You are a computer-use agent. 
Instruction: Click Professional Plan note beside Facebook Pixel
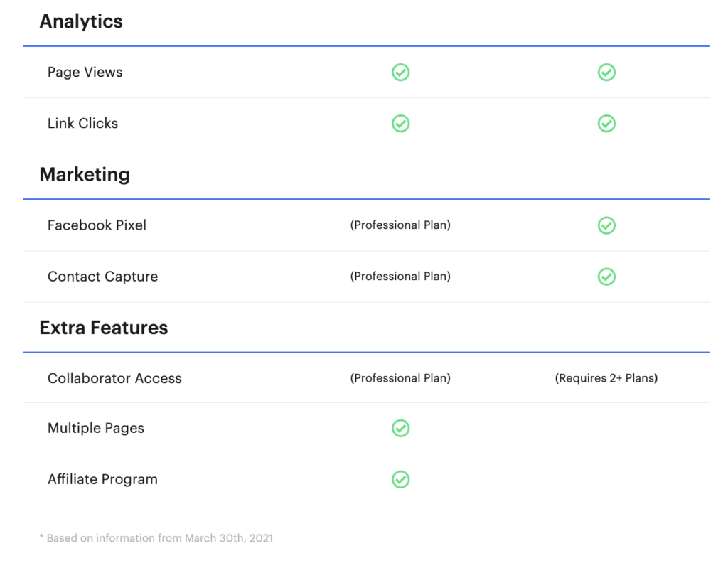coord(400,225)
